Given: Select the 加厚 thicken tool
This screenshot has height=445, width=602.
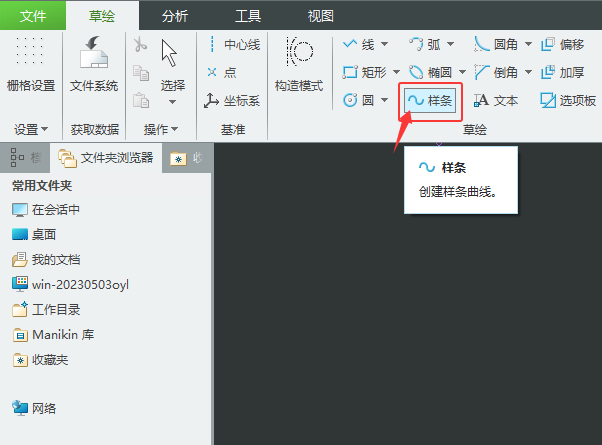Looking at the screenshot, I should 562,73.
